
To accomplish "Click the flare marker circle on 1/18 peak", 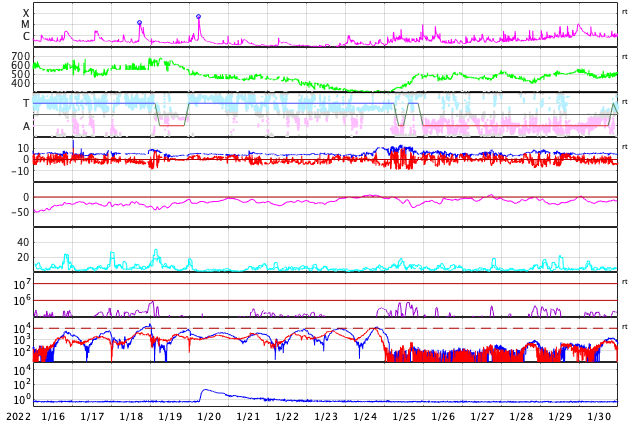I will [x=139, y=23].
